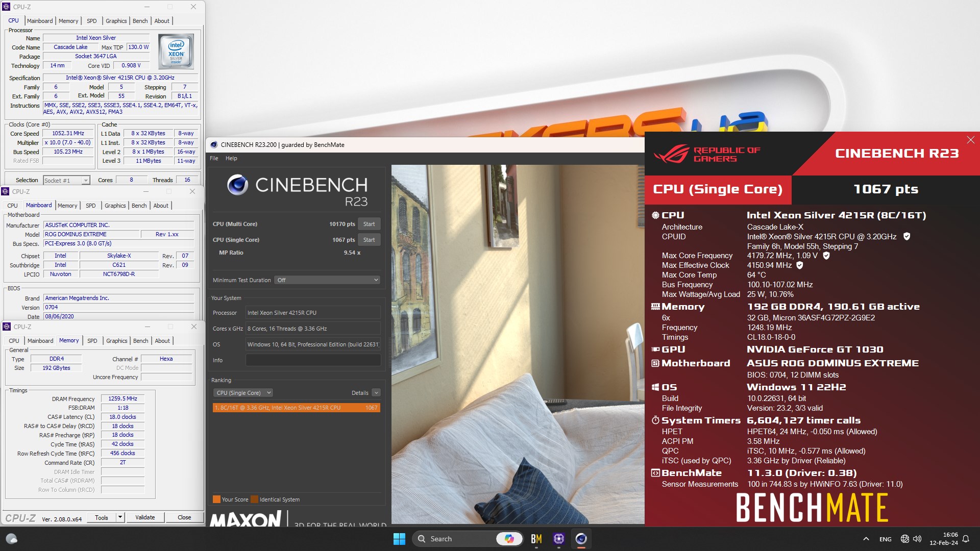Image resolution: width=980 pixels, height=551 pixels.
Task: Open Bench tab in top CPU-Z window
Action: coord(140,21)
